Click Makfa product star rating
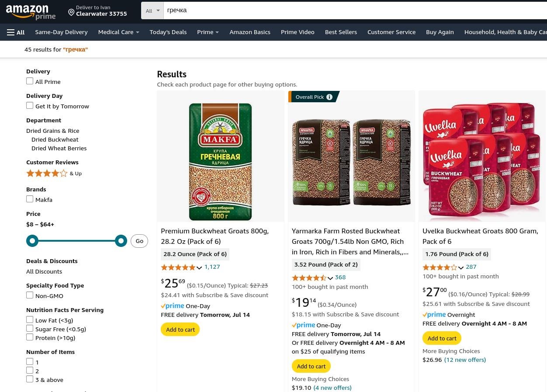This screenshot has width=547, height=392. [178, 267]
